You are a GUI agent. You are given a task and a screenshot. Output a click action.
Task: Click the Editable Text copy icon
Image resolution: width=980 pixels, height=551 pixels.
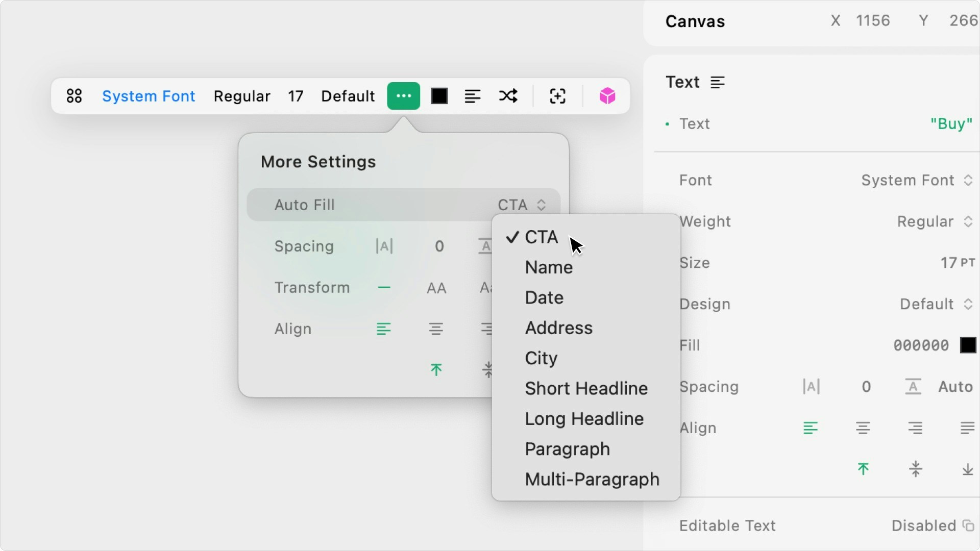click(968, 525)
